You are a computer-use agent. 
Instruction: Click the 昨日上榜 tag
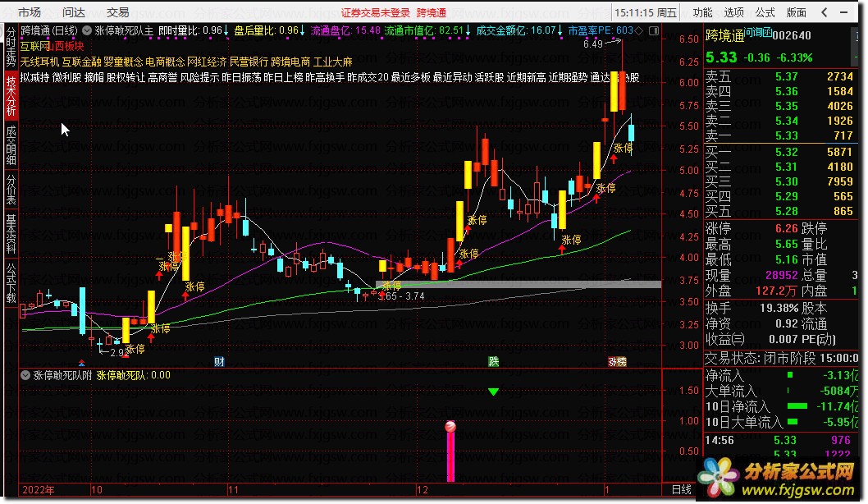pyautogui.click(x=283, y=77)
